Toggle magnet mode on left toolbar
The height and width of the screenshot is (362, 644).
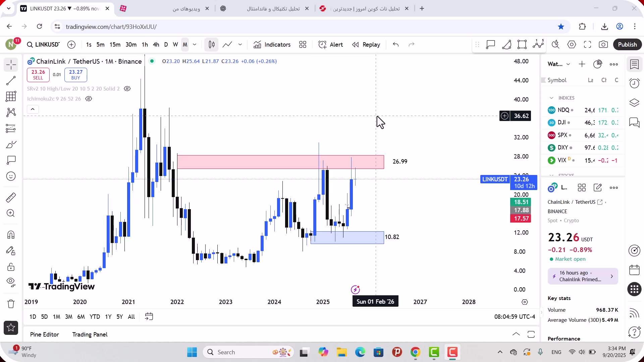(x=11, y=235)
